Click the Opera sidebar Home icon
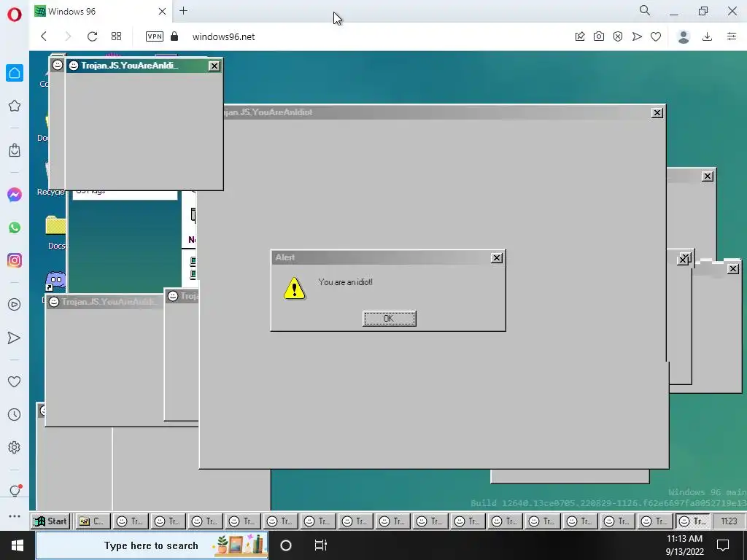This screenshot has height=560, width=747. pos(15,73)
